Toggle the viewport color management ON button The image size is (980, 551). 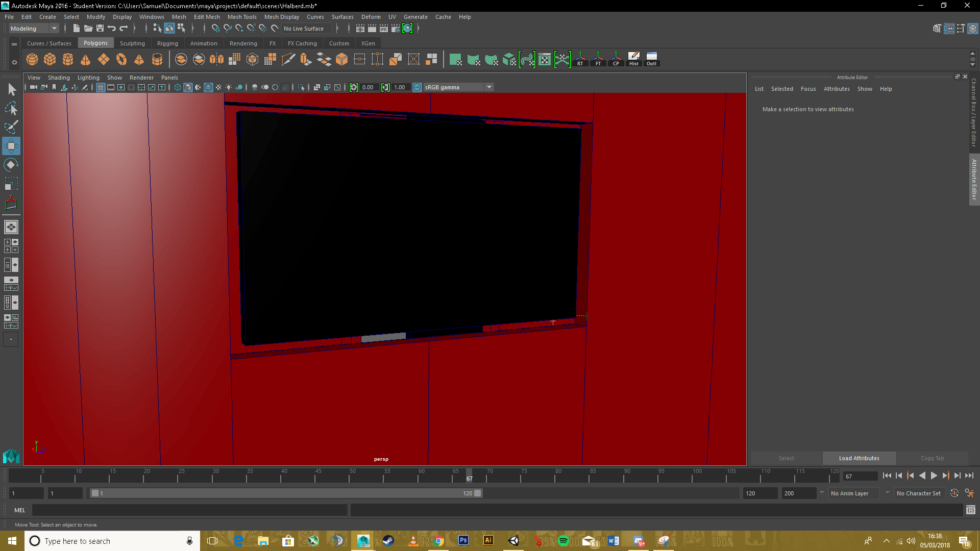pyautogui.click(x=417, y=87)
